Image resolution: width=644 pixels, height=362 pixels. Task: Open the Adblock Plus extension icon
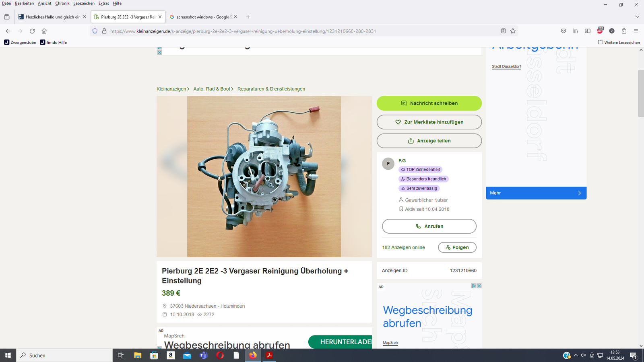[x=600, y=31]
